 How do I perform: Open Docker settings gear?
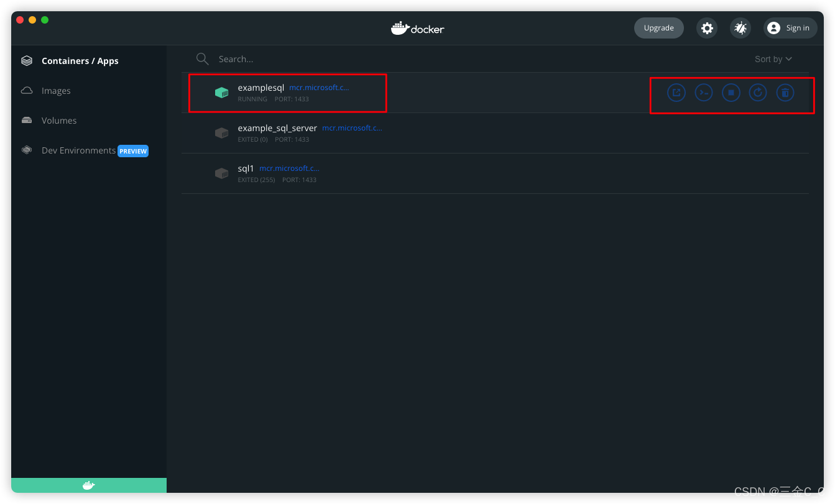click(707, 28)
